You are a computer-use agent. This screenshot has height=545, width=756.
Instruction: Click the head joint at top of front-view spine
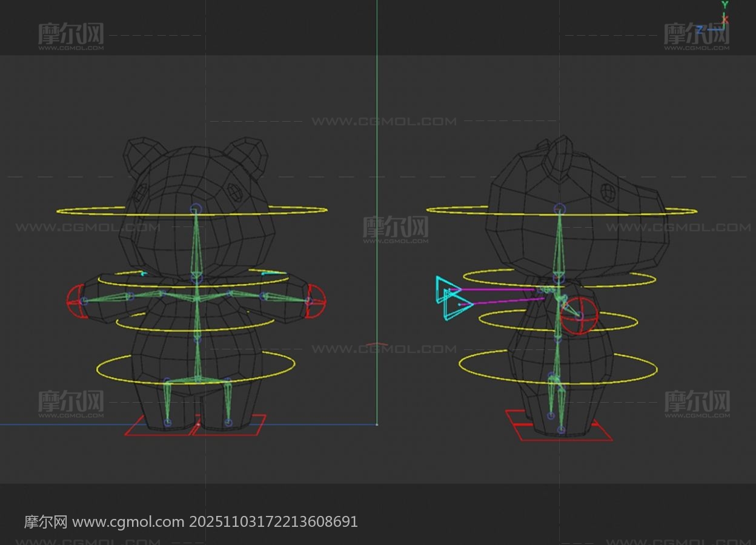[x=195, y=209]
